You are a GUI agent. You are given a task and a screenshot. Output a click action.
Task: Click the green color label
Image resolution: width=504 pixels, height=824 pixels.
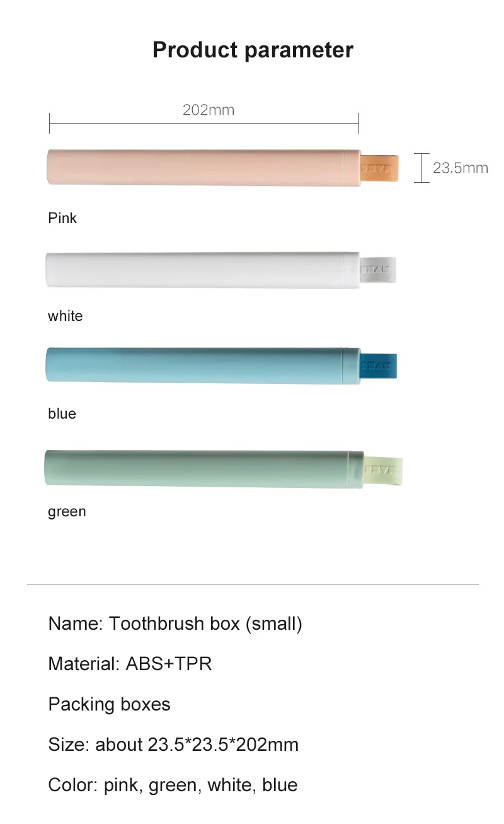(x=67, y=511)
